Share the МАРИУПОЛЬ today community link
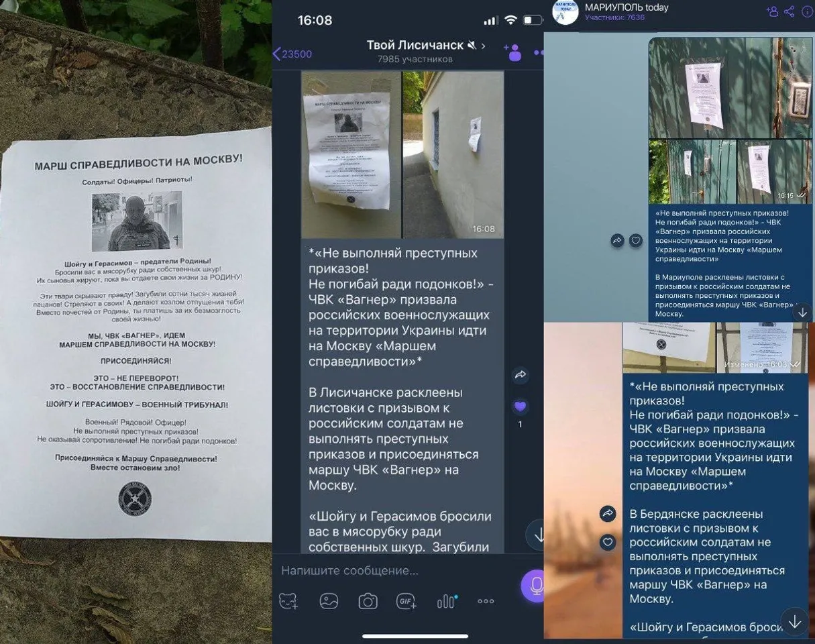Screen dimensions: 815x644 coord(789,11)
